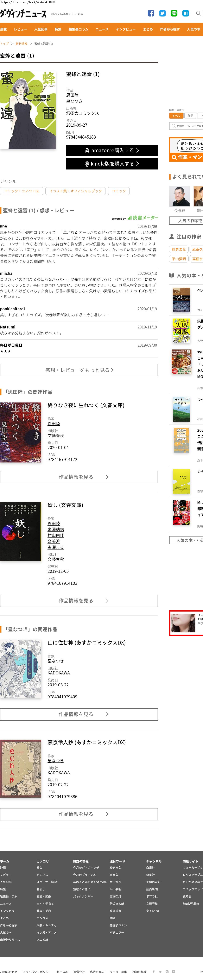
Task: Open the インタビュー menu item
Action: pyautogui.click(x=126, y=29)
